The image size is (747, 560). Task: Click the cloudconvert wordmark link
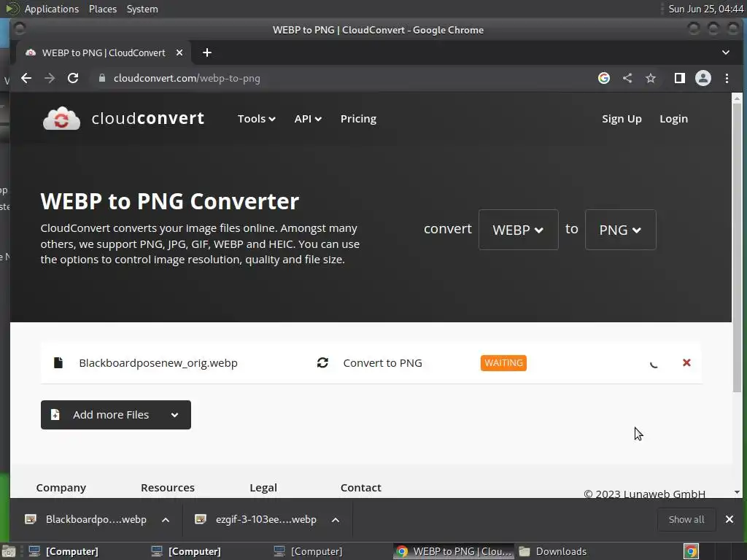tap(147, 118)
